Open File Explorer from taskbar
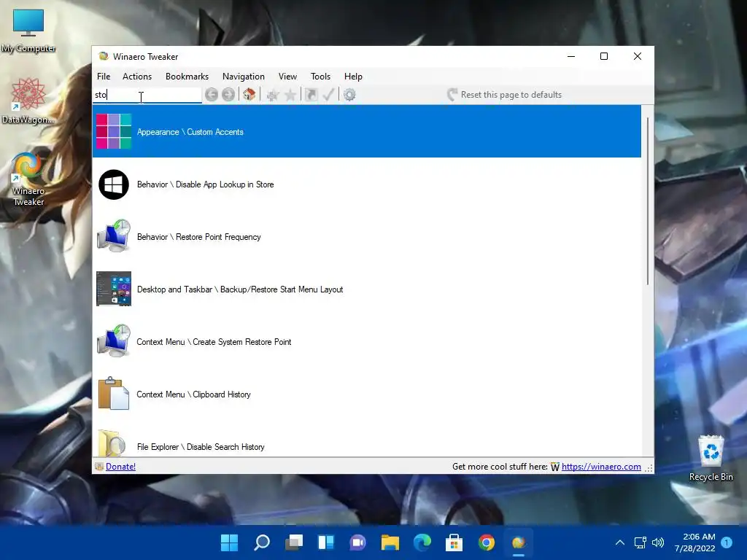The height and width of the screenshot is (560, 747). point(390,542)
